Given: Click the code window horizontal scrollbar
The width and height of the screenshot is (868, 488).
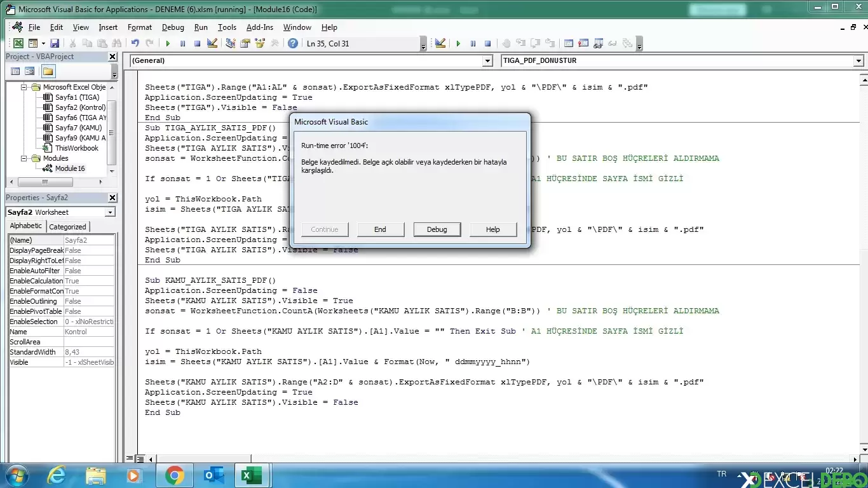Looking at the screenshot, I should click(502, 458).
